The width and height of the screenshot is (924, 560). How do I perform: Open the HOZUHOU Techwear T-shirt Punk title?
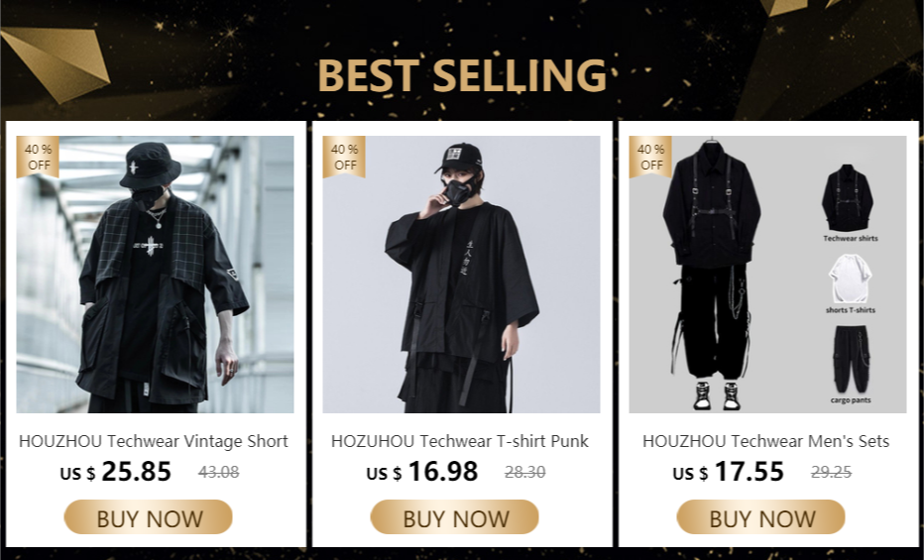click(460, 441)
